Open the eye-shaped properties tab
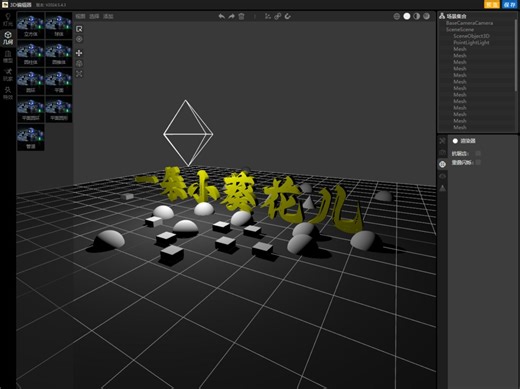Viewport: 520px width, 389px height. tap(442, 176)
